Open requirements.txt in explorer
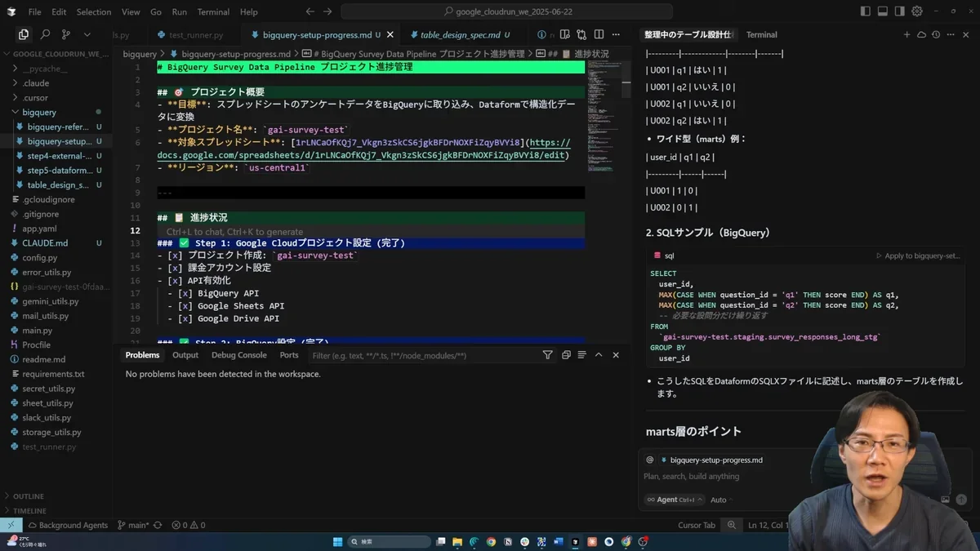The width and height of the screenshot is (980, 551). coord(56,374)
